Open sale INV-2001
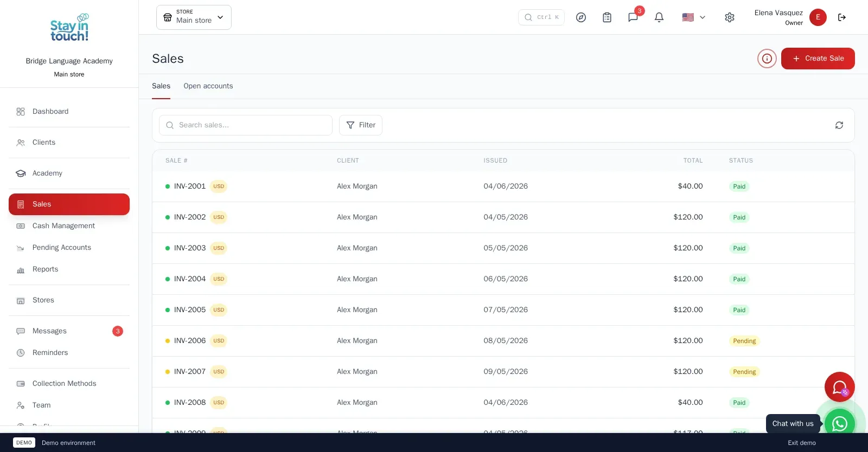This screenshot has height=452, width=868. [190, 186]
